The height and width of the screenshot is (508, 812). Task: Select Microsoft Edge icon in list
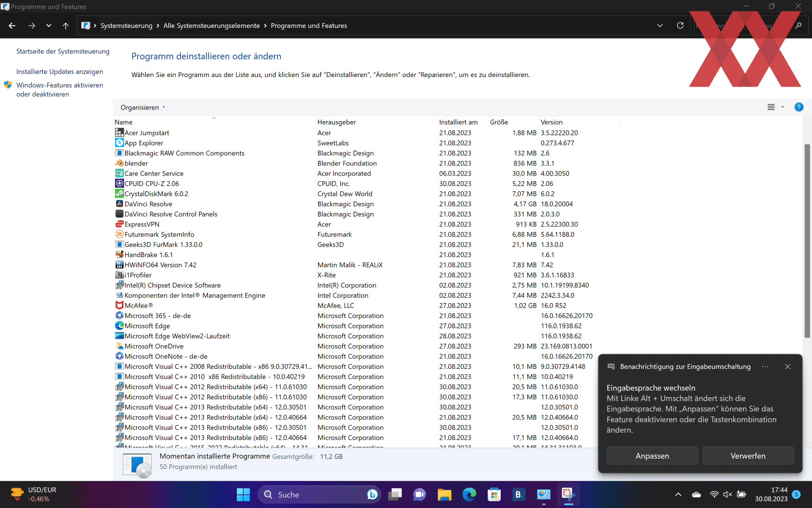click(119, 326)
